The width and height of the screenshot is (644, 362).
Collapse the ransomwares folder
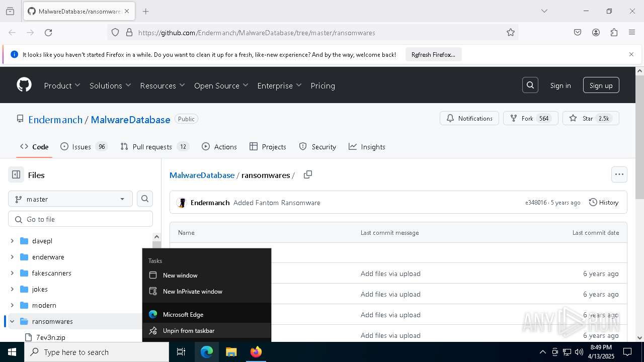(12, 321)
